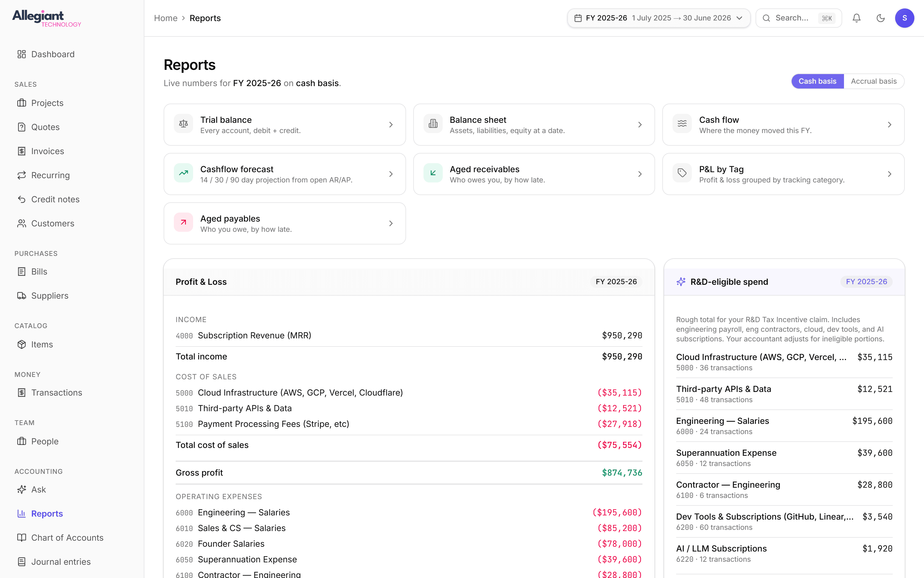Image resolution: width=924 pixels, height=578 pixels.
Task: Expand P&L by Tag via its chevron
Action: 890,174
